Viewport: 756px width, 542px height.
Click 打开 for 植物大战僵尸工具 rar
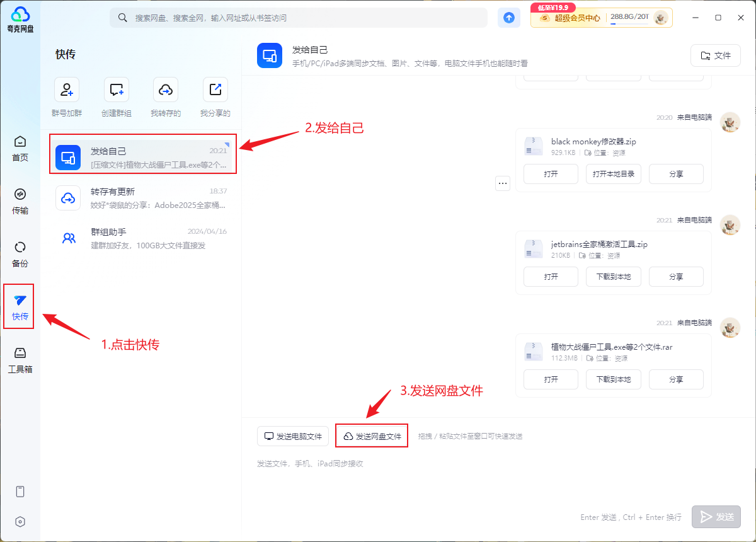click(551, 379)
